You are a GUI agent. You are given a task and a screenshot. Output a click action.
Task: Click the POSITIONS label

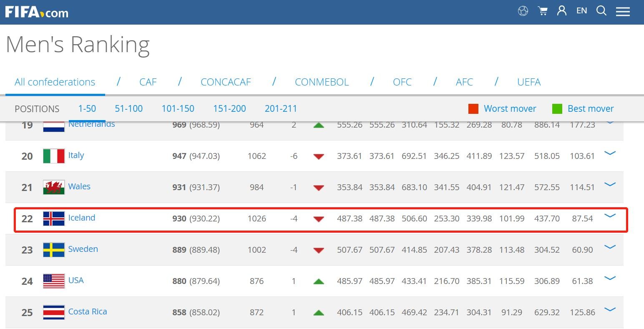[37, 109]
